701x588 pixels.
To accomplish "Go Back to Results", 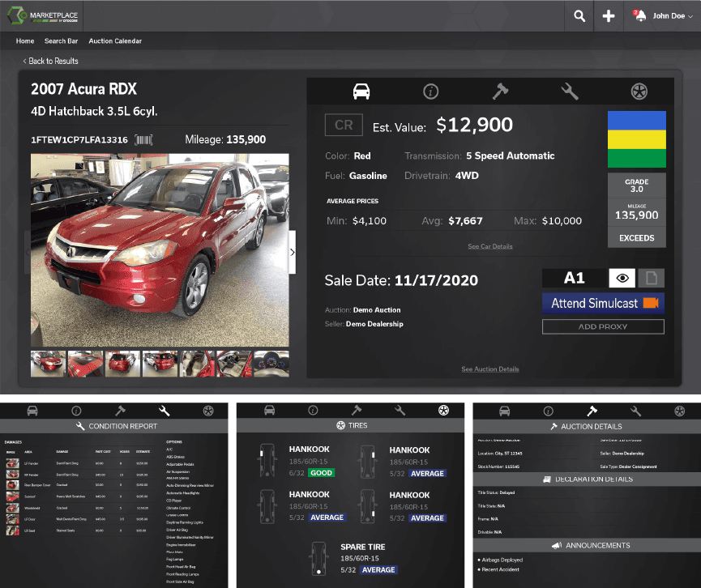I will pos(50,61).
